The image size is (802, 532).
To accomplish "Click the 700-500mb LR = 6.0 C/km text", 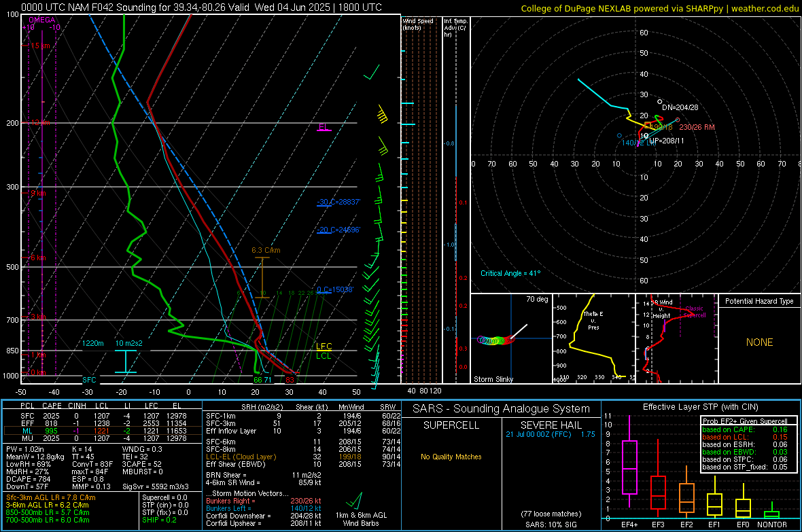I will click(48, 520).
